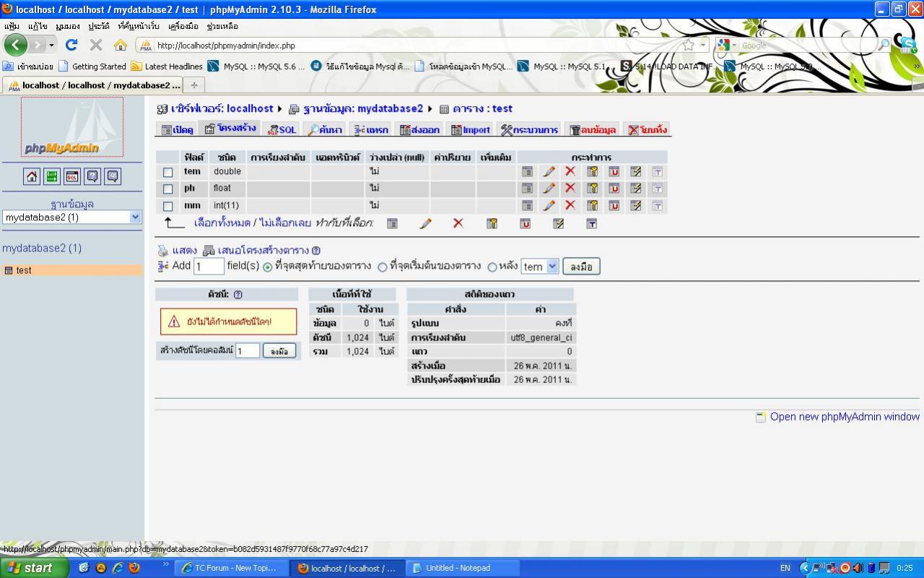Open Getting Started bookmark
Image resolution: width=924 pixels, height=578 pixels.
(x=92, y=66)
